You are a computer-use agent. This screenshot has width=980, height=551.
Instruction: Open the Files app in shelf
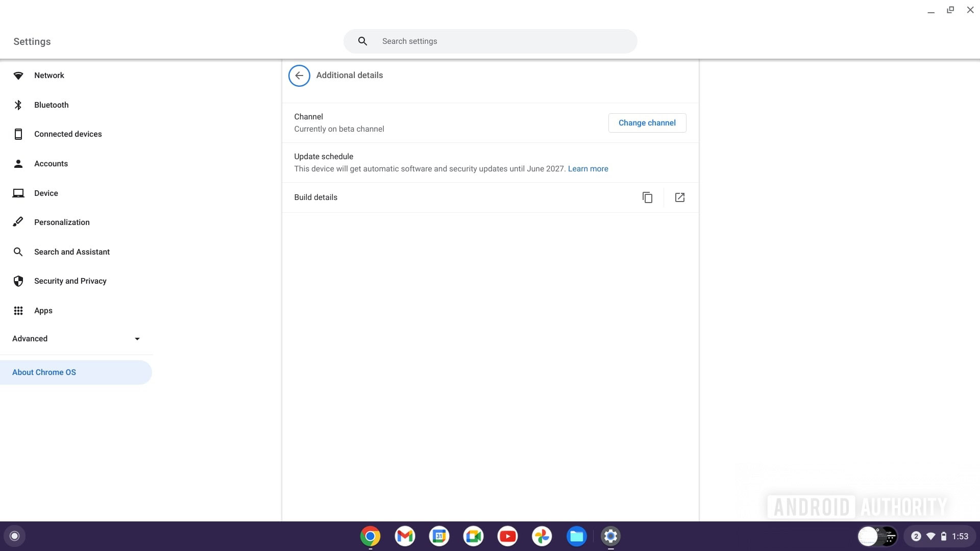[576, 536]
